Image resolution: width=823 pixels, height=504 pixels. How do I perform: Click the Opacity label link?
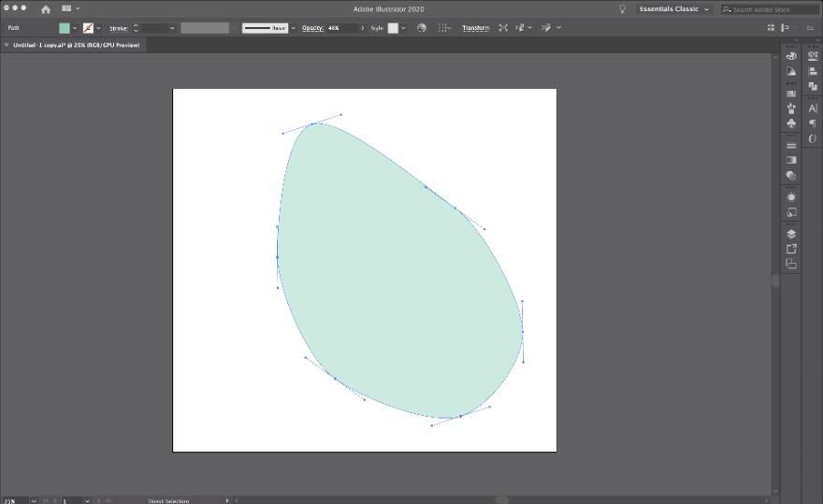coord(311,28)
